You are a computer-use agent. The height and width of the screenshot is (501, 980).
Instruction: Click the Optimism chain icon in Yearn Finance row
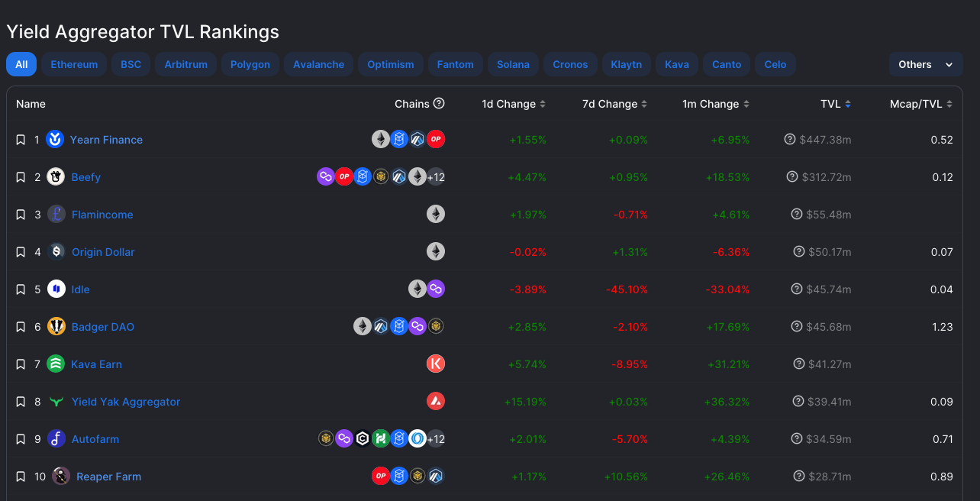(x=436, y=139)
